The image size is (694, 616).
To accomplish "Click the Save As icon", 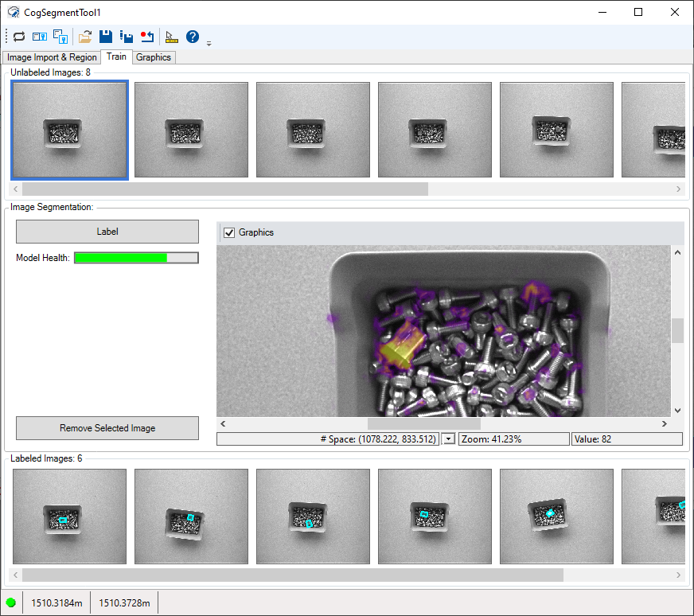I will [x=126, y=37].
